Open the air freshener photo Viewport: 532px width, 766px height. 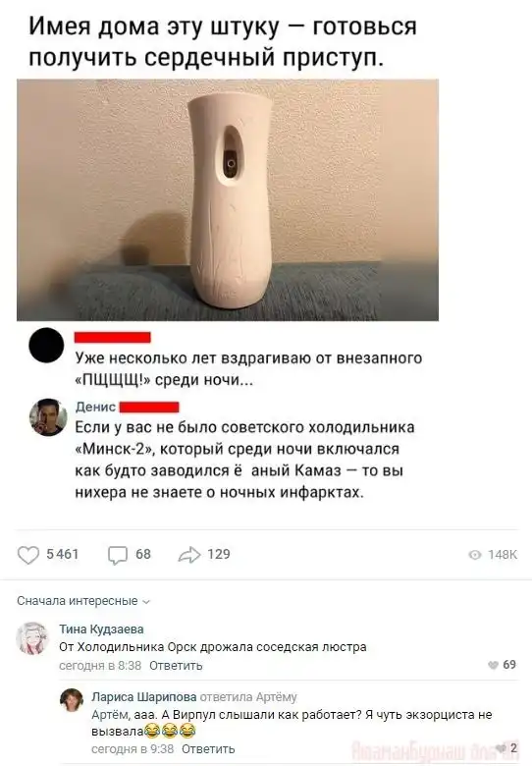click(228, 199)
